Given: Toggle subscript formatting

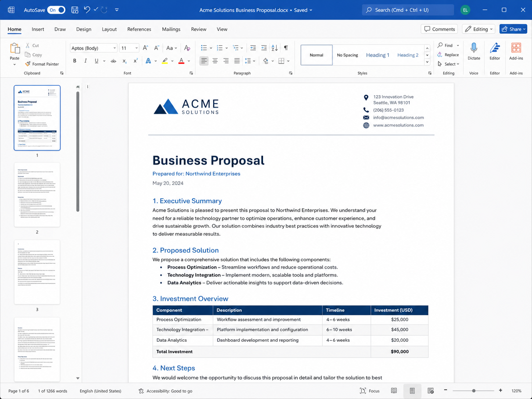Looking at the screenshot, I should pyautogui.click(x=125, y=61).
